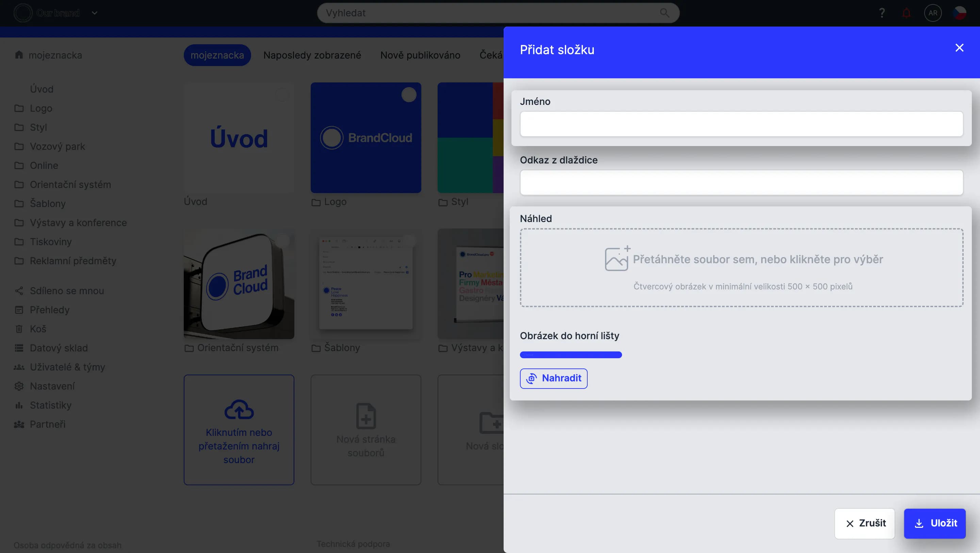Cancel with the Zrušit button
Image resolution: width=980 pixels, height=553 pixels.
(864, 523)
